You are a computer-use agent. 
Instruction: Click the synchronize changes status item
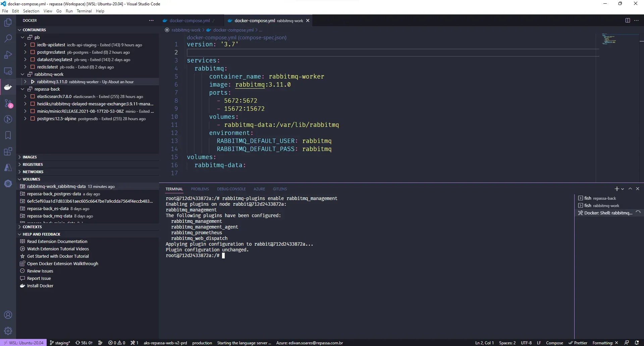click(84, 343)
